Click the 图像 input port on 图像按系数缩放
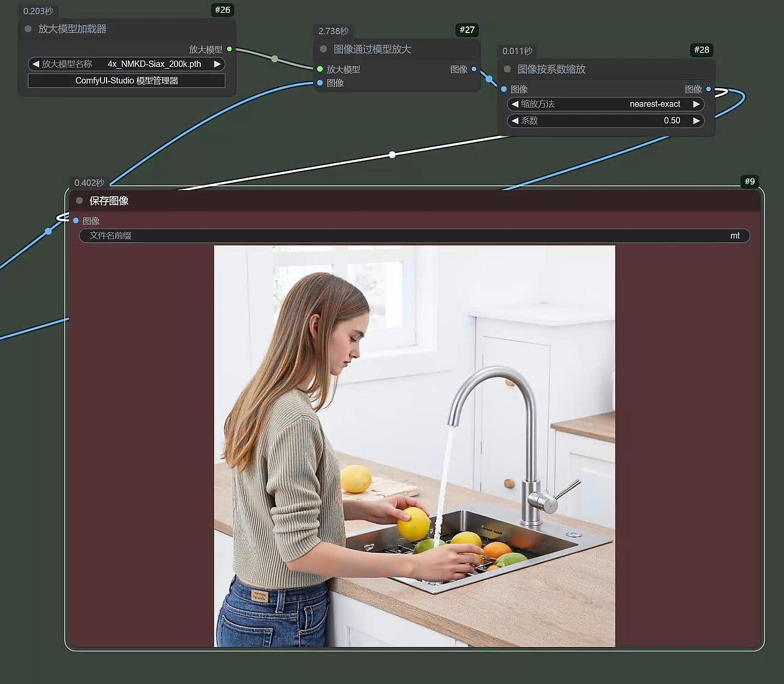784x684 pixels. [x=503, y=89]
